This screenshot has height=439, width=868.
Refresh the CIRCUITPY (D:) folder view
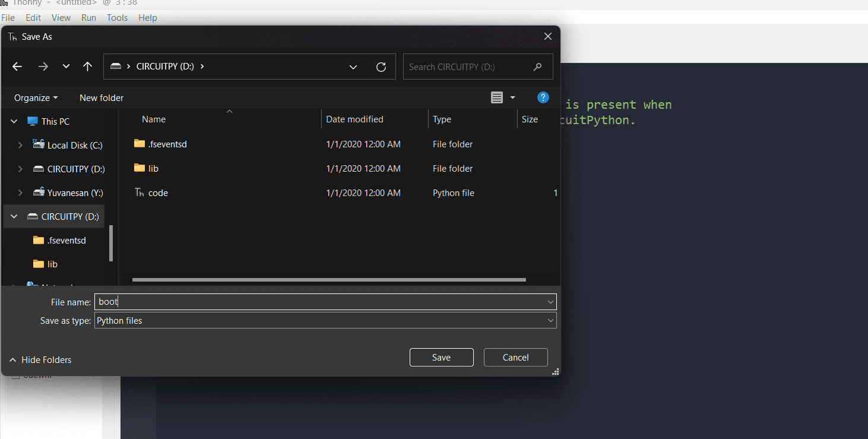(x=381, y=67)
